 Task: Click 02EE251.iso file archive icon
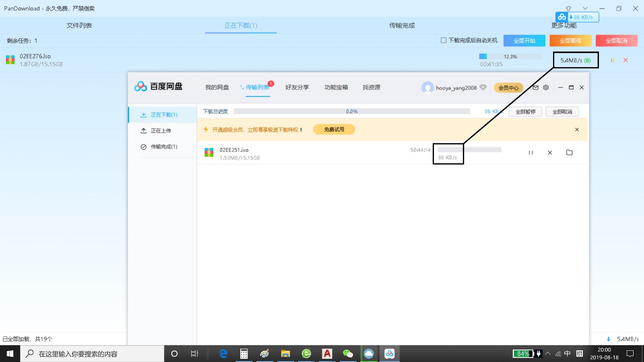point(209,152)
